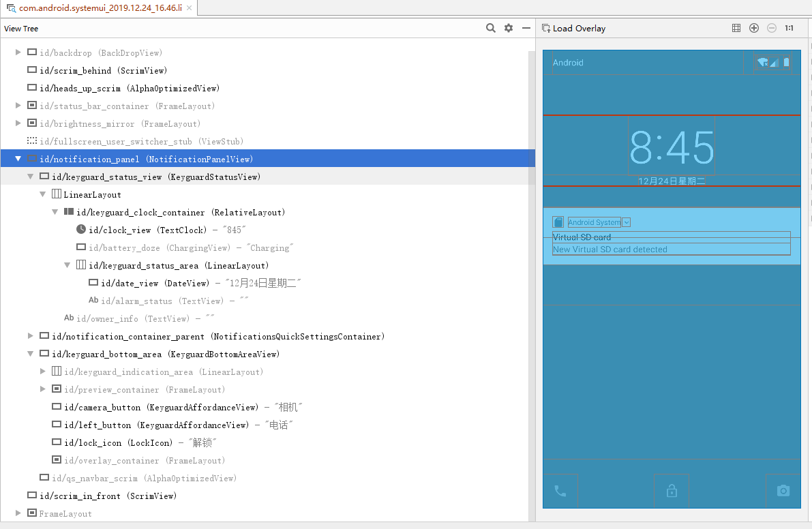
Task: Click Ab text icon of id/alarm_status
Action: (x=93, y=300)
